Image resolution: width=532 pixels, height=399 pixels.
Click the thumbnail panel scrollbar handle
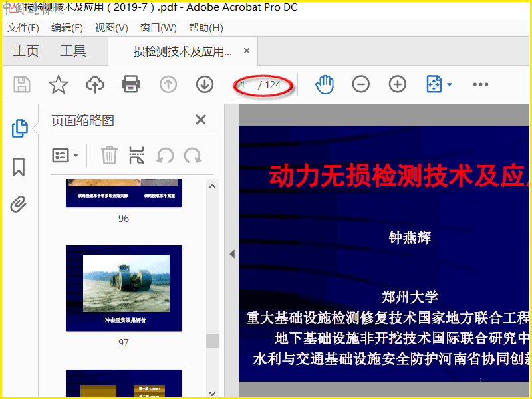[212, 340]
